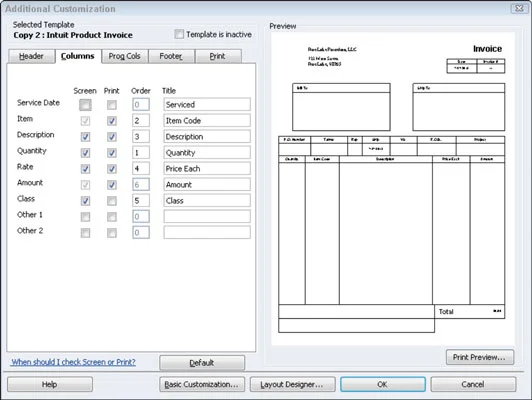The image size is (532, 400).
Task: Uncheck Quantity Screen checkbox
Action: coord(85,153)
